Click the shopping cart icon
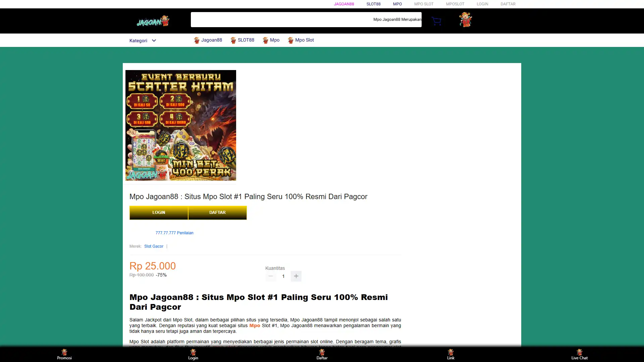644x362 pixels. 436,21
